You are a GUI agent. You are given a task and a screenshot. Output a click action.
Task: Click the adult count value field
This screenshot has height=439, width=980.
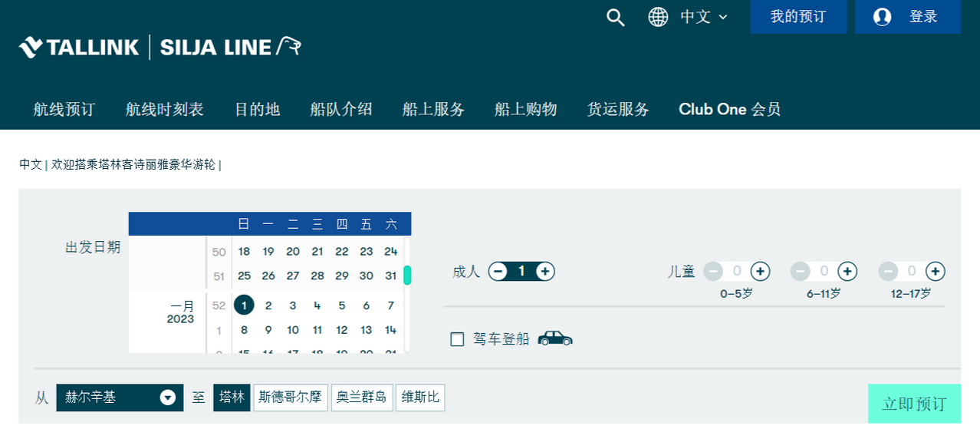click(x=521, y=271)
